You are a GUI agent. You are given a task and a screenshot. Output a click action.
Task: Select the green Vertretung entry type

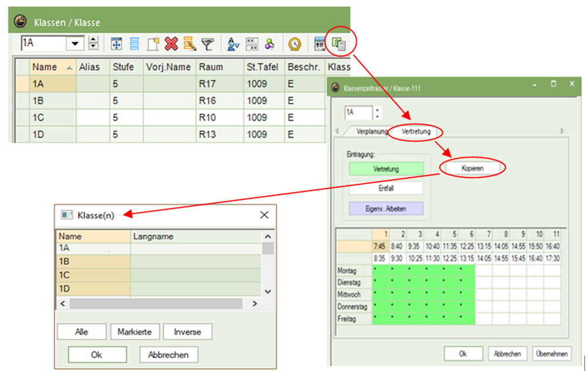point(386,169)
